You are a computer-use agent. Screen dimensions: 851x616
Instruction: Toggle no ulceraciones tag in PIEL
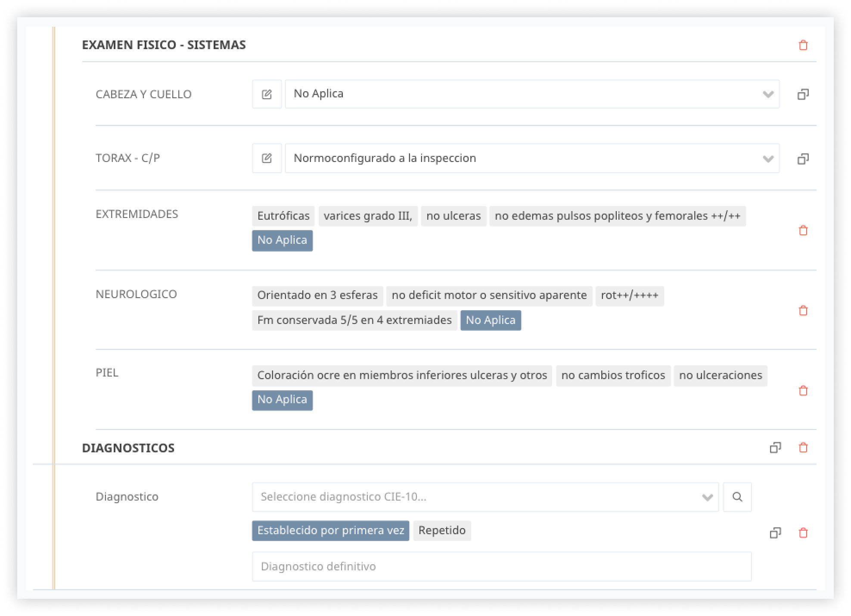point(721,376)
